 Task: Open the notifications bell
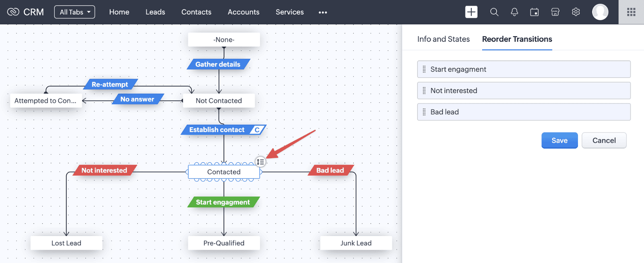(514, 12)
